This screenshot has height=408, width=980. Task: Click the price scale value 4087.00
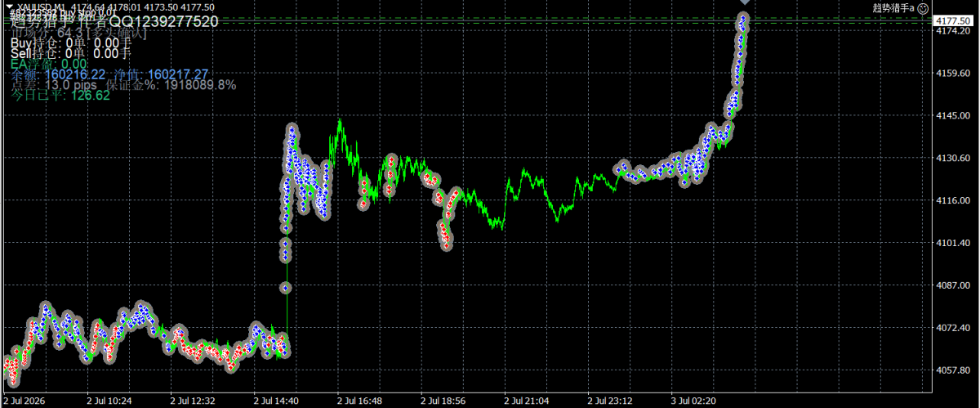point(952,285)
